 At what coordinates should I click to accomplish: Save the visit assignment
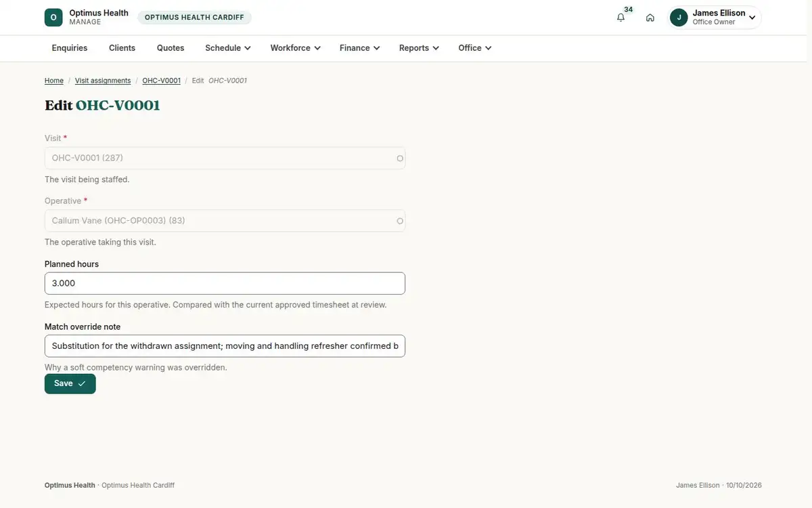pyautogui.click(x=70, y=383)
